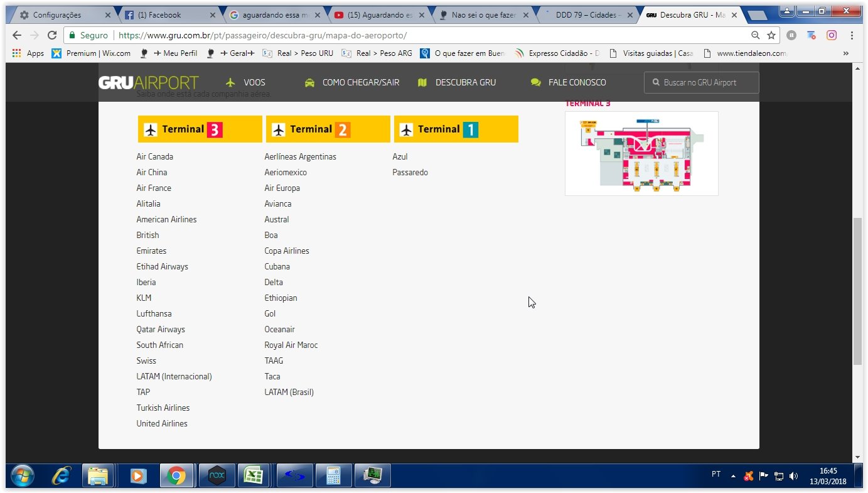Click the FALE CONOSCO link

(x=569, y=82)
